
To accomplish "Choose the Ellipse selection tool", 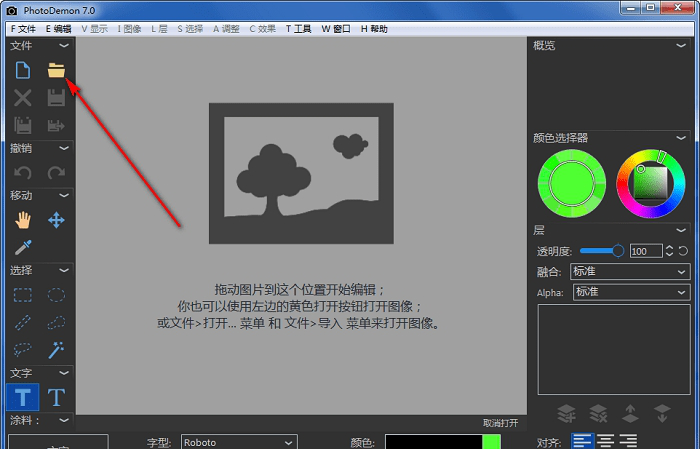I will coord(56,295).
